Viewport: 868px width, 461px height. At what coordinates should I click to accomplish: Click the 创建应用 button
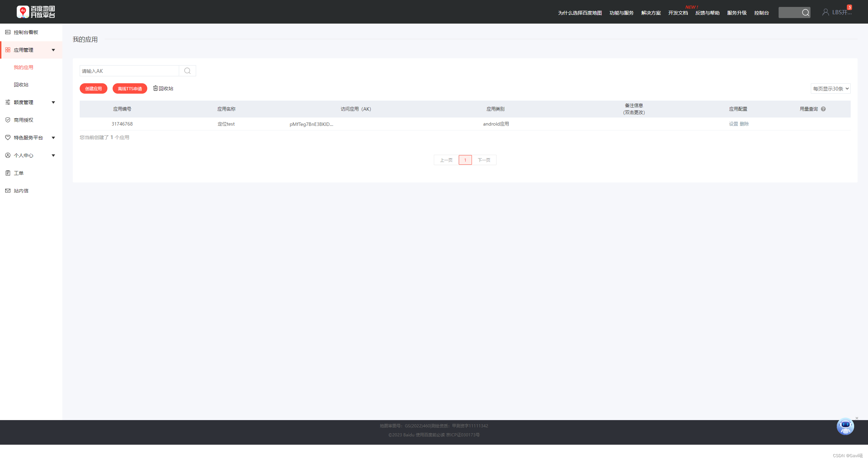(94, 88)
